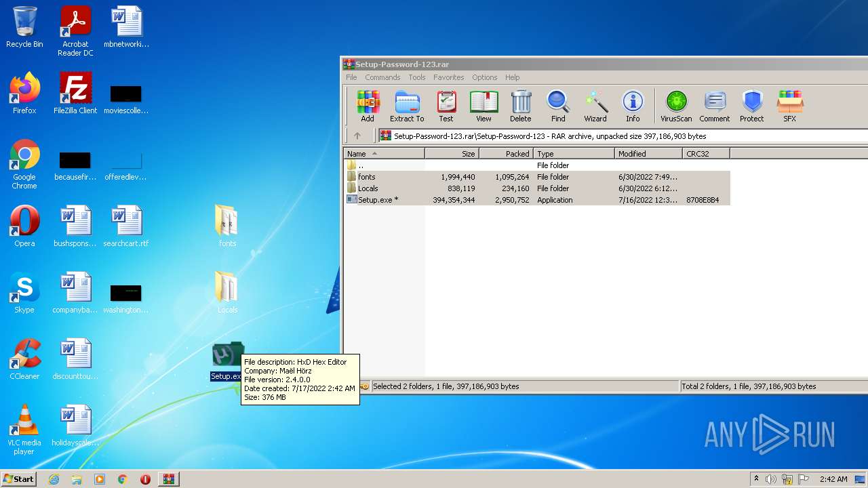The width and height of the screenshot is (868, 488).
Task: Select the Locals folder on the desktop
Action: pyautogui.click(x=227, y=293)
